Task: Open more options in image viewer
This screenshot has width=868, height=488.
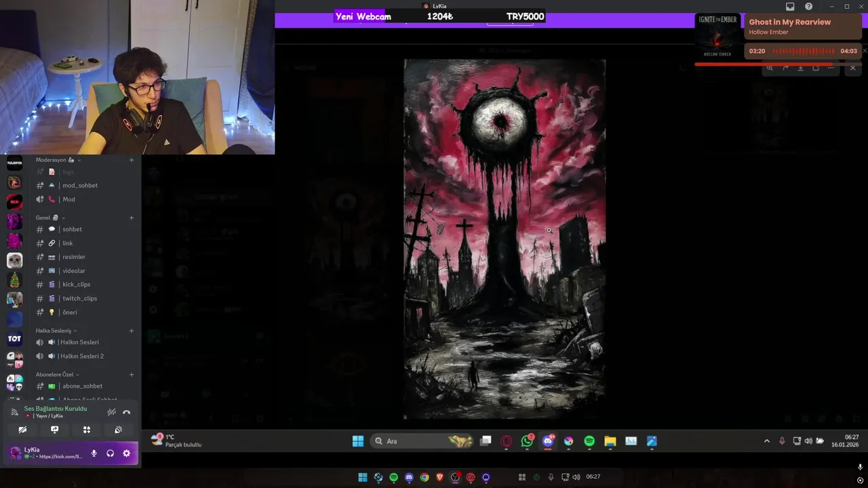Action: [x=831, y=68]
